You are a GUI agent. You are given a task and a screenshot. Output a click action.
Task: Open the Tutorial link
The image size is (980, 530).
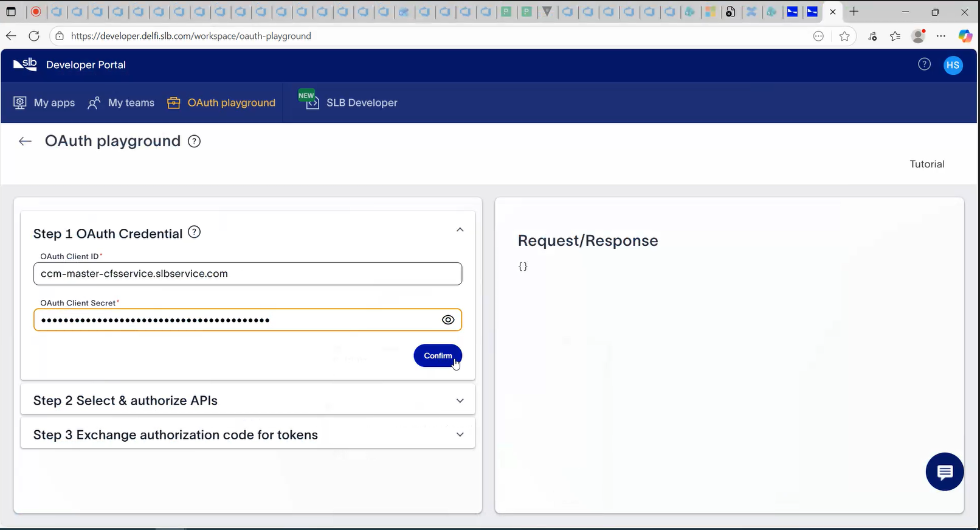pos(927,164)
